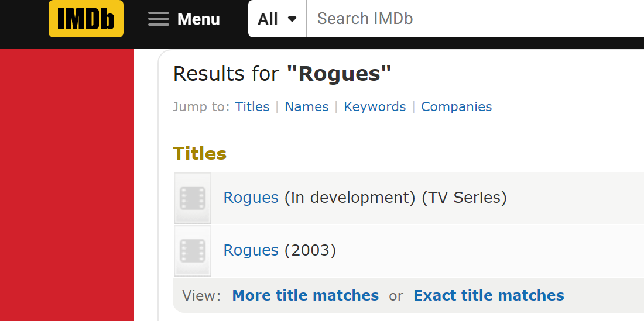Image resolution: width=644 pixels, height=321 pixels.
Task: Click film strip thumbnail for Rogues TV Series
Action: (x=193, y=198)
